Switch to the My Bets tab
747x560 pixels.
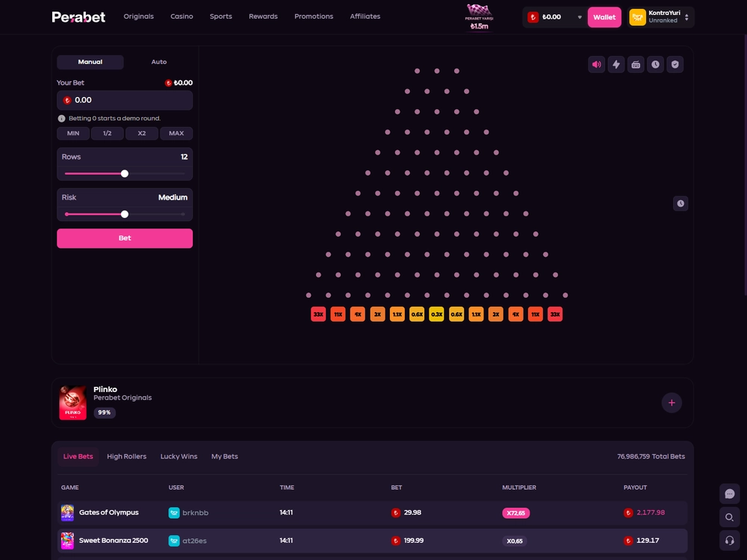225,457
